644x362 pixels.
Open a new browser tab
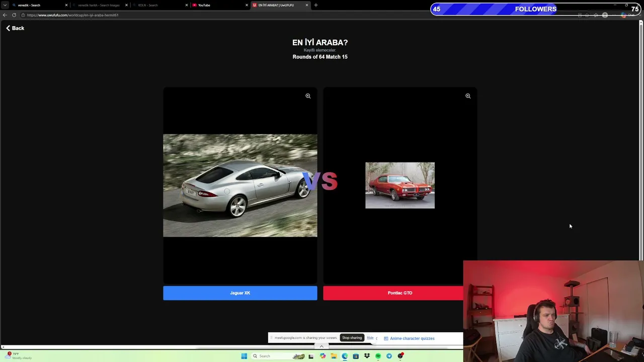click(x=316, y=5)
